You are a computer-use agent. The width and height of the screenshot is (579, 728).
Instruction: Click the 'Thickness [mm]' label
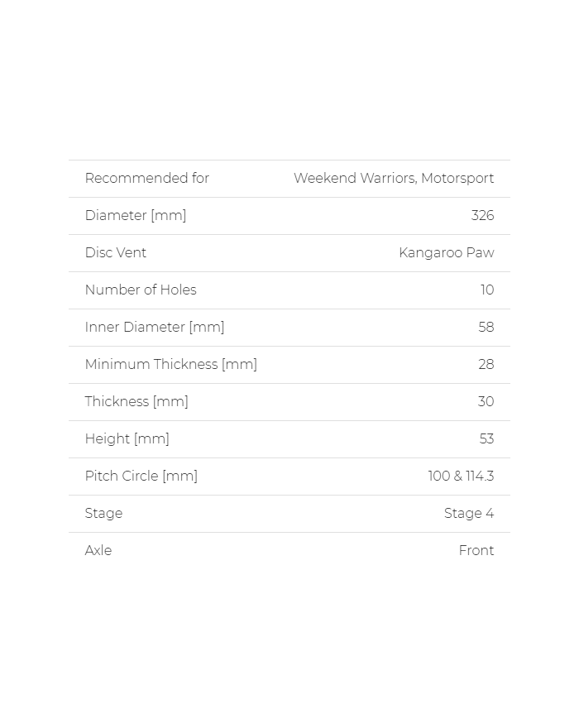coord(136,402)
